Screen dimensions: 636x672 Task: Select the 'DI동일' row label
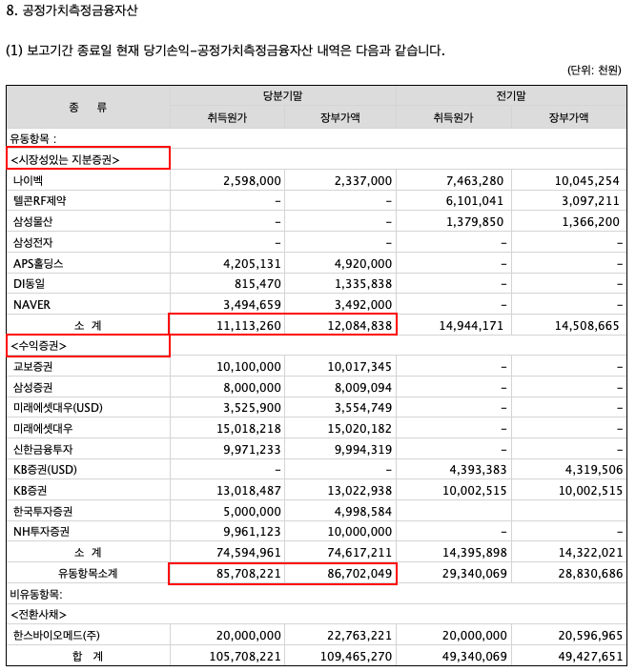coord(30,284)
